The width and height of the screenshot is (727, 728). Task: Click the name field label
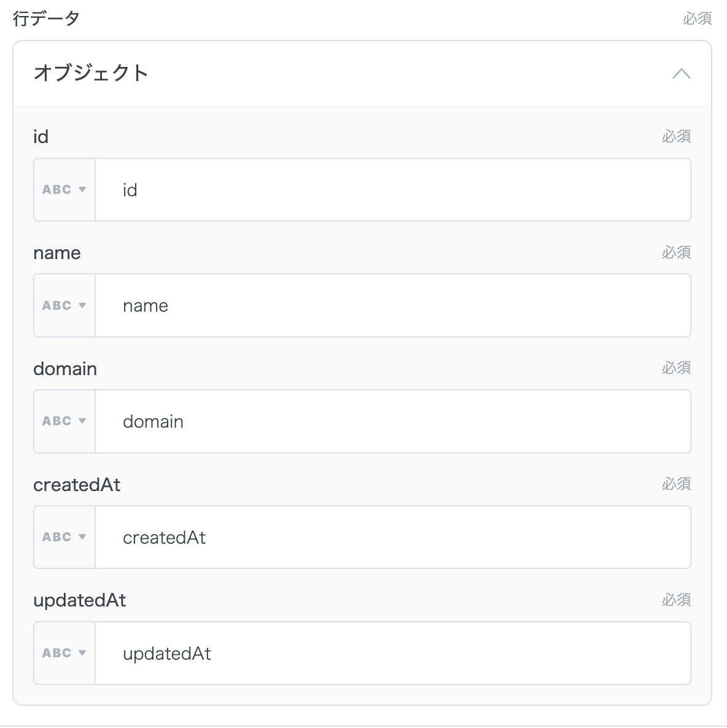tap(56, 253)
